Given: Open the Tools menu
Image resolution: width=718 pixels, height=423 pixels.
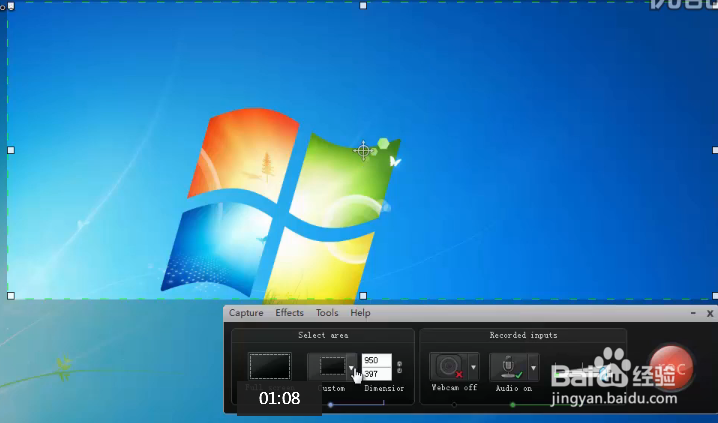Looking at the screenshot, I should coord(327,313).
